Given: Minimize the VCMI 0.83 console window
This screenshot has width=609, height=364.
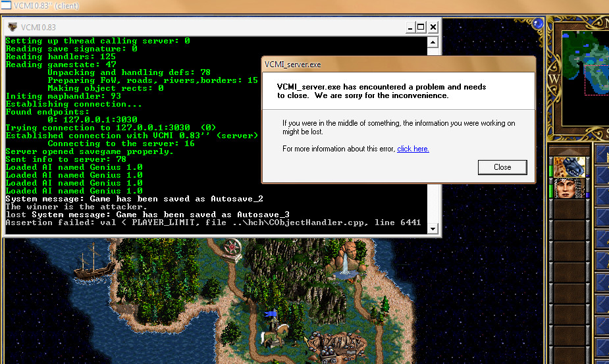Looking at the screenshot, I should (x=410, y=27).
